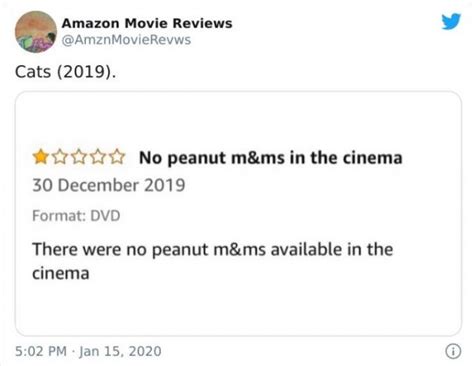Open the tweet info icon
Viewport: 474px width, 366px height.
point(453,351)
